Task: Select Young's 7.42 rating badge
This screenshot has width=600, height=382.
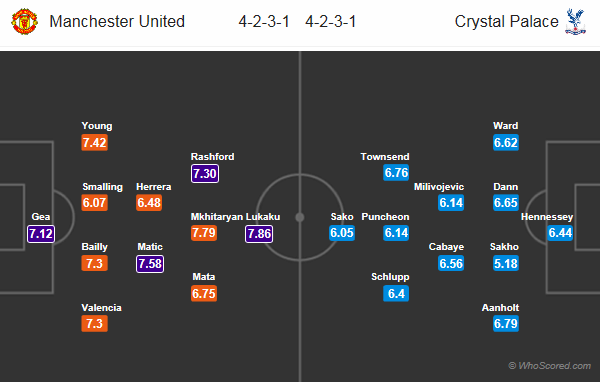Action: pos(95,143)
